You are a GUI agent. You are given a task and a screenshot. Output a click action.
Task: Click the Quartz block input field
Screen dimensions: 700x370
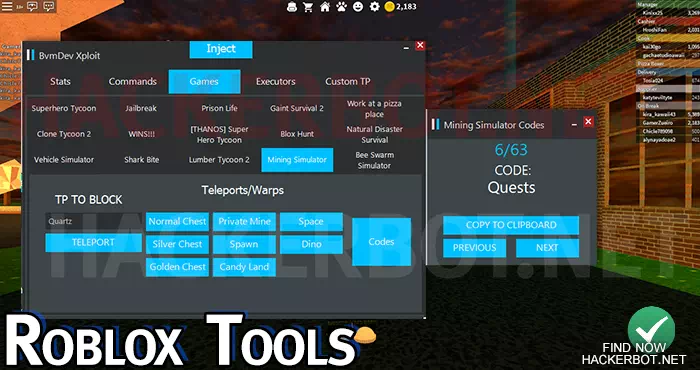pyautogui.click(x=93, y=221)
